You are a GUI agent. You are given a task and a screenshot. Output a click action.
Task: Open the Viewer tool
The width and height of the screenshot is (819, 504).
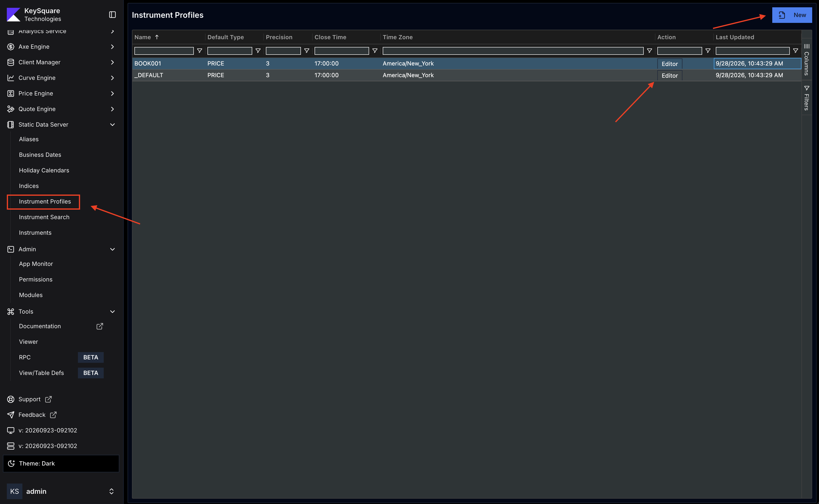tap(28, 342)
